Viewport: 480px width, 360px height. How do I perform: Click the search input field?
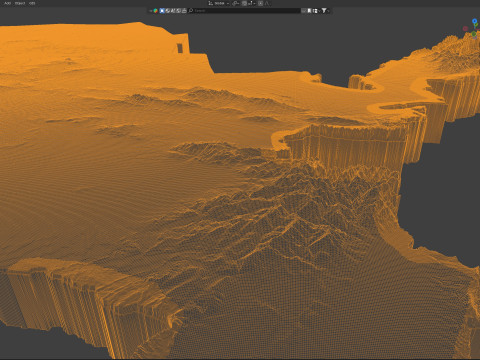coord(244,11)
